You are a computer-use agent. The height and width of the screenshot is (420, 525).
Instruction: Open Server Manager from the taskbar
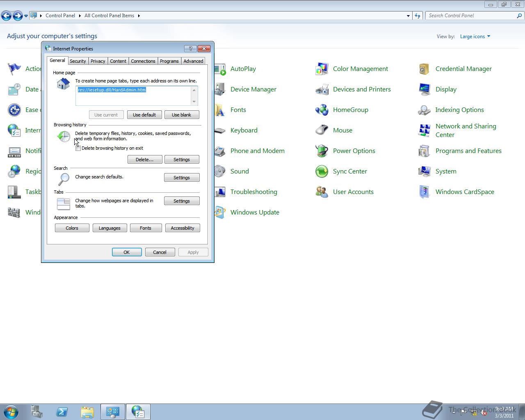click(x=37, y=412)
